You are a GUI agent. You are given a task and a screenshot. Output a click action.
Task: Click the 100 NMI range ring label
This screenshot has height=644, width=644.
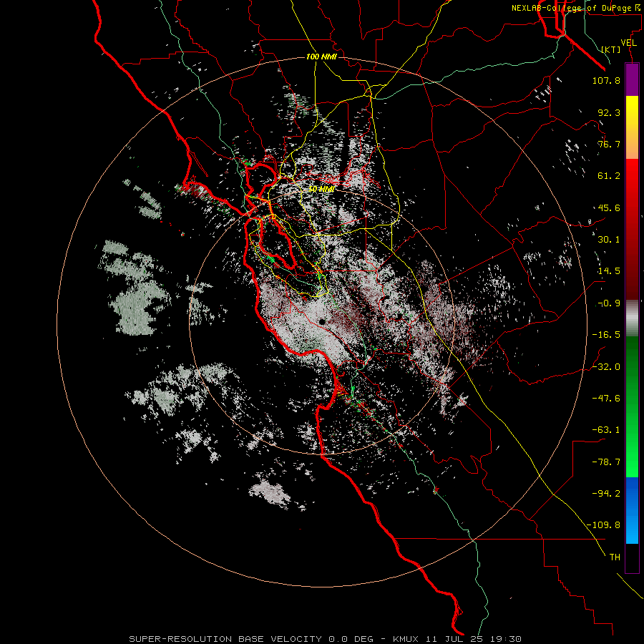click(x=321, y=57)
